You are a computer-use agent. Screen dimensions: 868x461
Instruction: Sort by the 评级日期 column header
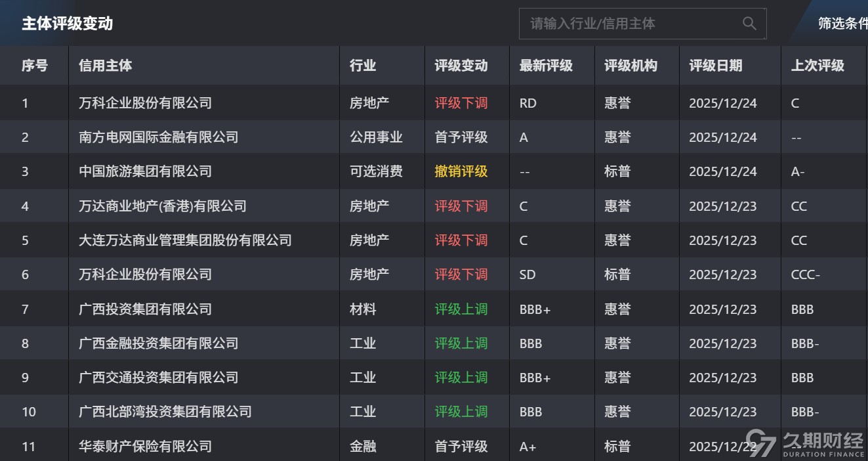[x=716, y=66]
